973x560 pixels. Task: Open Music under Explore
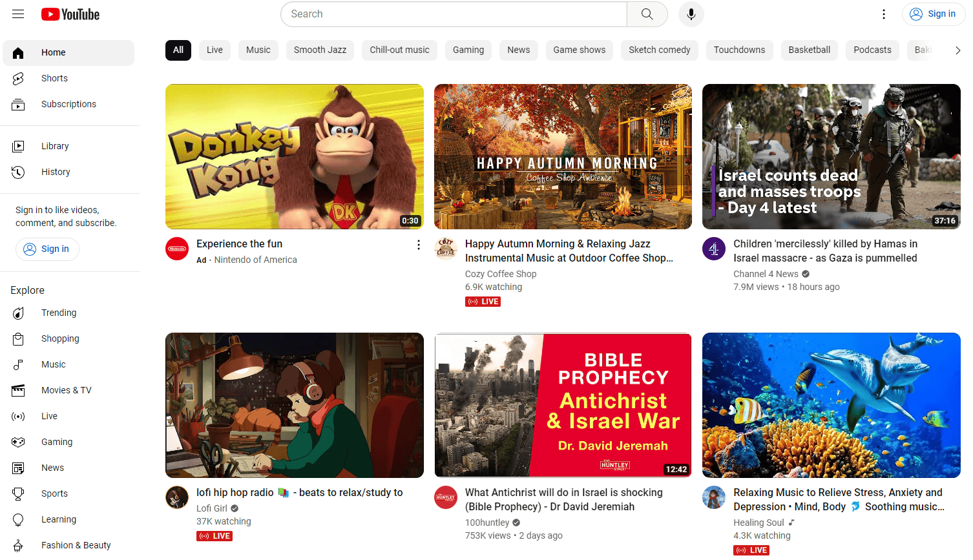click(68, 364)
